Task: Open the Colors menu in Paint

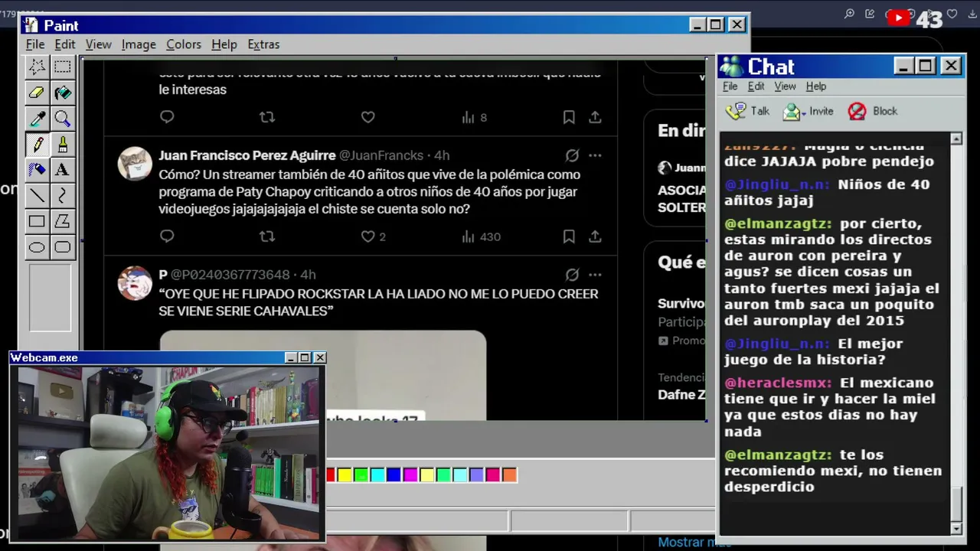Action: 184,44
